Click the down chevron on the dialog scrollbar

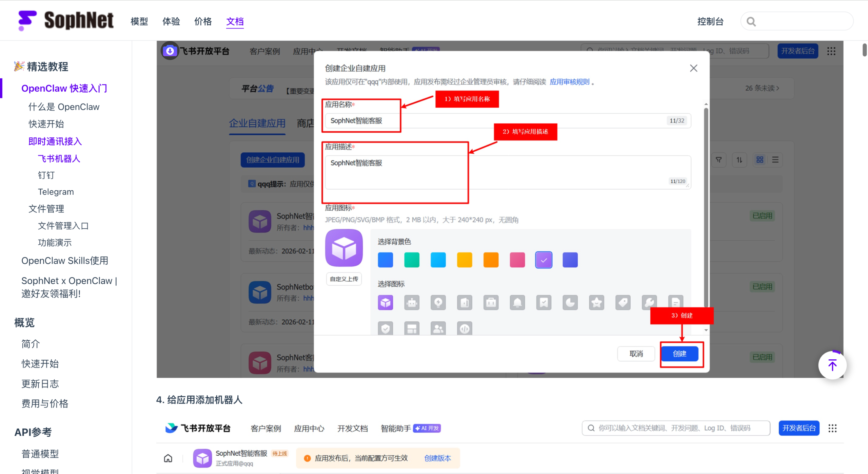click(x=706, y=330)
